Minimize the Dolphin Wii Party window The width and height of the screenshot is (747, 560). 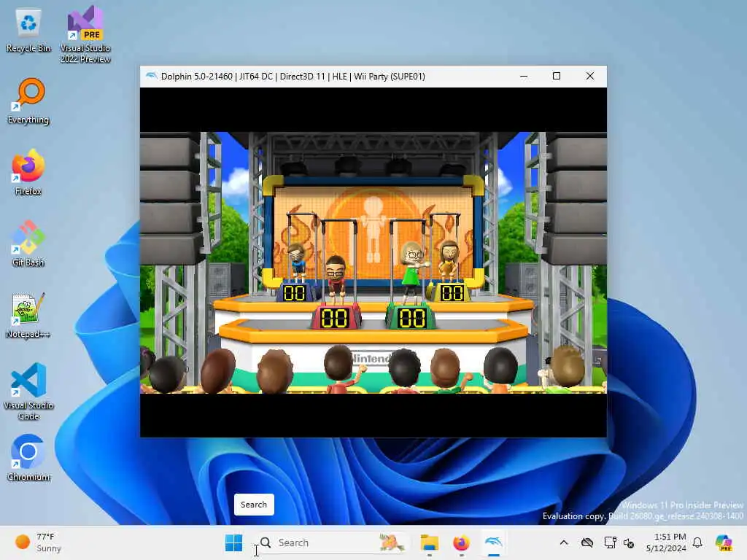524,76
